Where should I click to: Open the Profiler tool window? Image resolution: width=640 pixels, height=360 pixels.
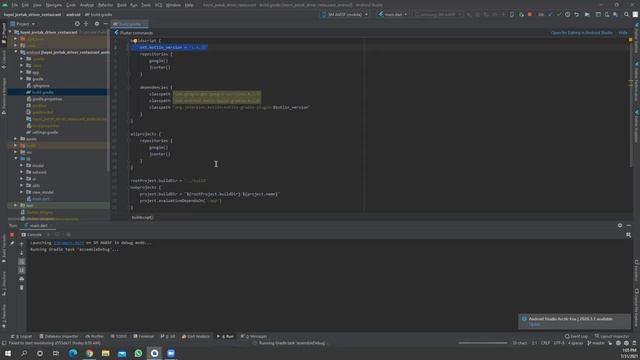[x=94, y=336]
